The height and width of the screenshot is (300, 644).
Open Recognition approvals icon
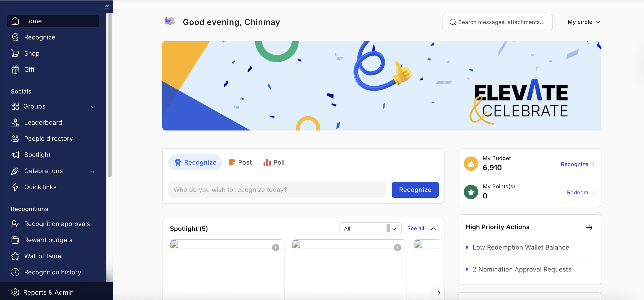[x=15, y=224]
